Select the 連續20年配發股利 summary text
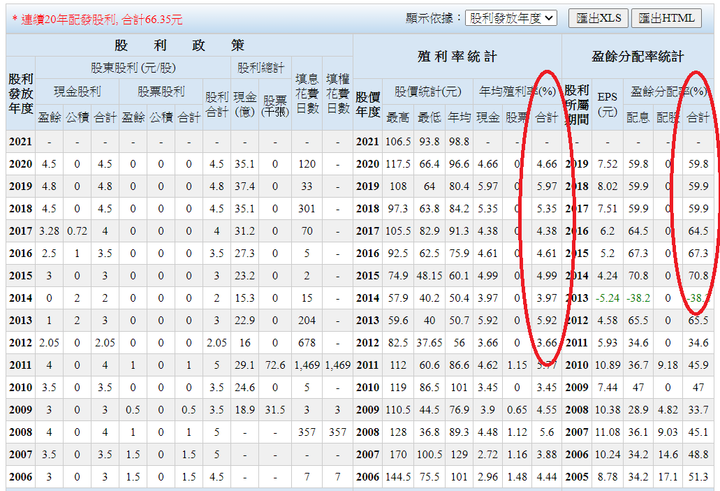 [x=97, y=19]
